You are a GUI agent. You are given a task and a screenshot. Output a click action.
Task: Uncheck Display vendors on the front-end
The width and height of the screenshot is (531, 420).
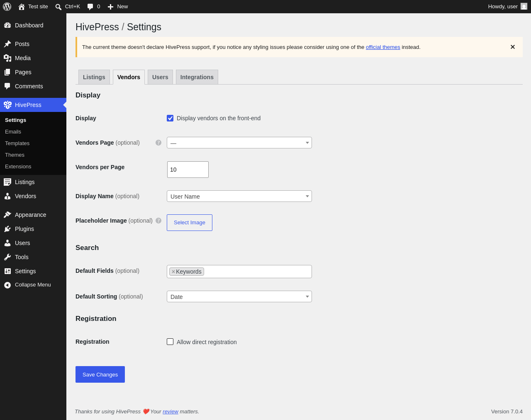click(170, 118)
